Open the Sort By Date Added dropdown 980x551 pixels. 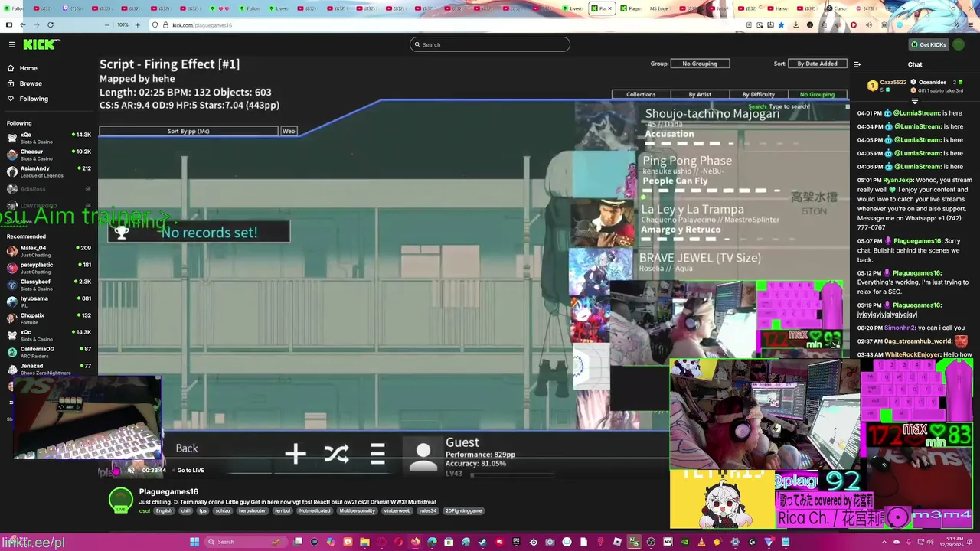click(817, 64)
